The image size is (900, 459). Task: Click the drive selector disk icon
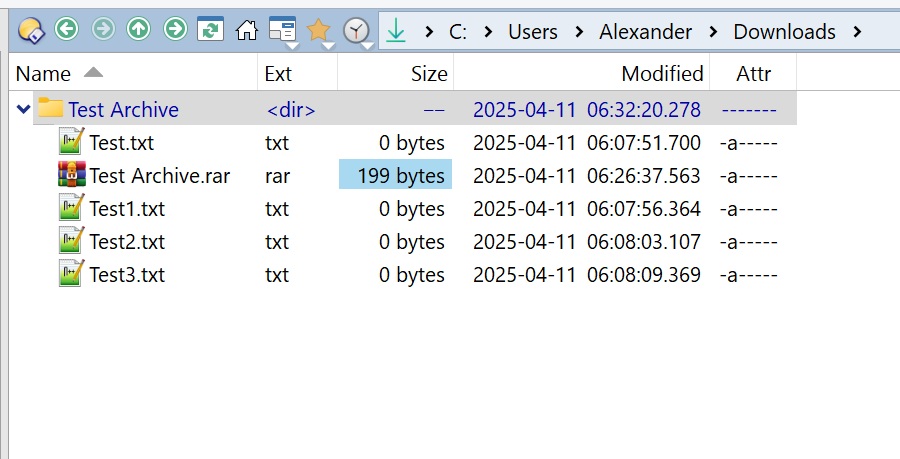(x=30, y=30)
